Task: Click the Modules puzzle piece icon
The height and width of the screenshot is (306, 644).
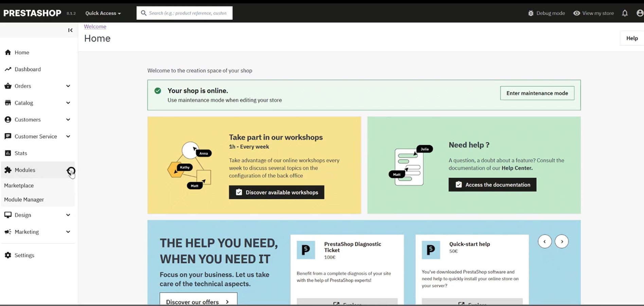Action: (x=8, y=170)
